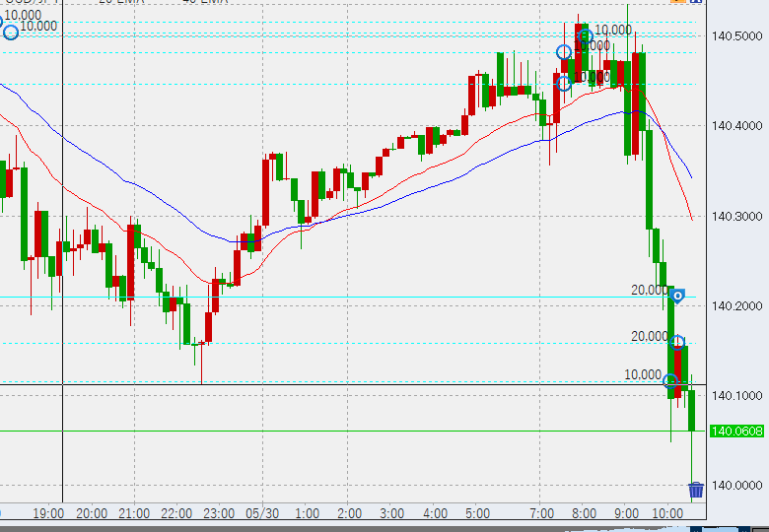The width and height of the screenshot is (769, 532).
Task: Select the highest circle marker near 140.5000
Action: (584, 37)
